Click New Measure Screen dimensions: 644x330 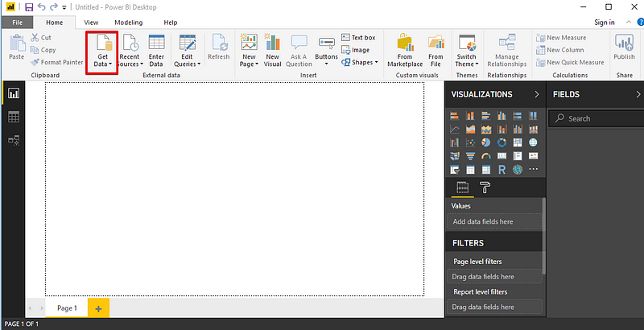coord(561,38)
